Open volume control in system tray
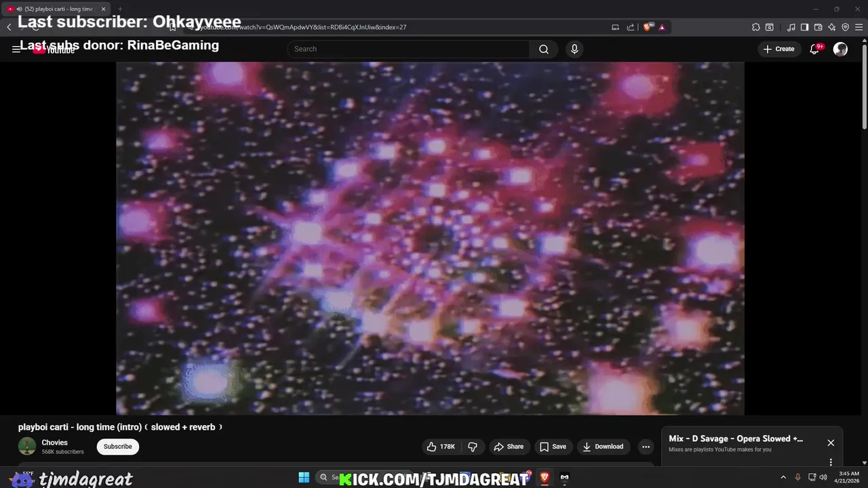The image size is (868, 488). 823,477
